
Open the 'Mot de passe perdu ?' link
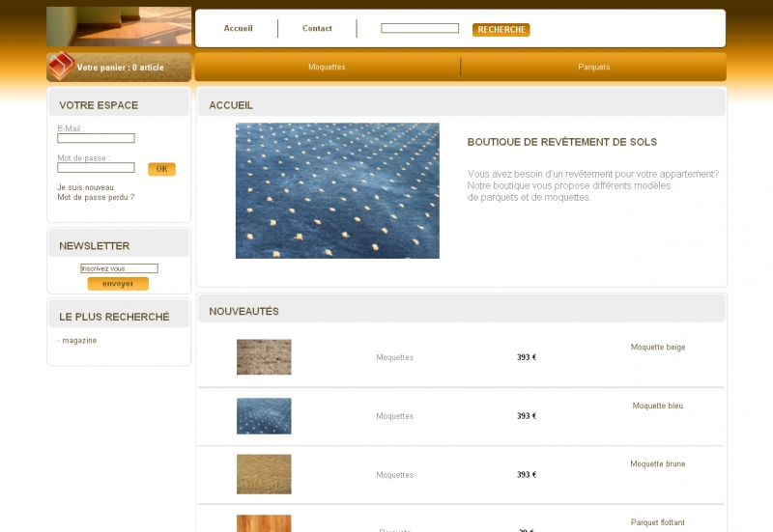[x=96, y=198]
